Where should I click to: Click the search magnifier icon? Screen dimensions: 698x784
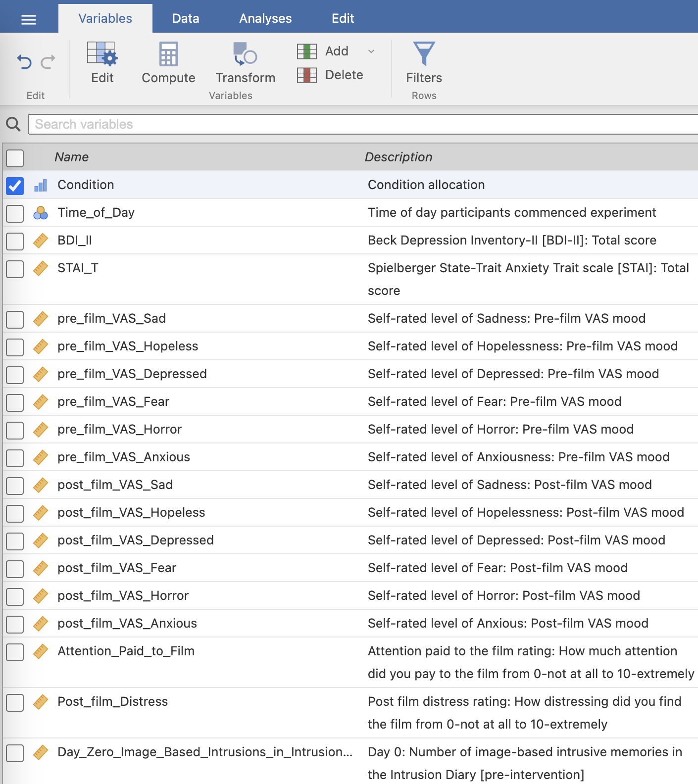tap(13, 124)
